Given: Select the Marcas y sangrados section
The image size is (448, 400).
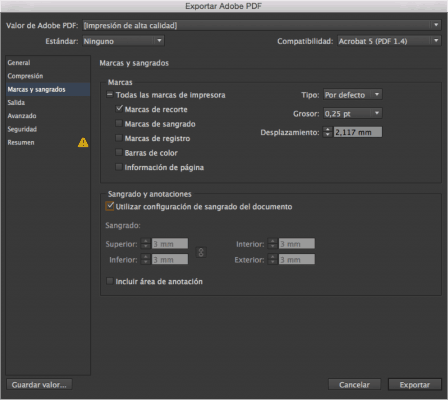Looking at the screenshot, I should point(48,89).
